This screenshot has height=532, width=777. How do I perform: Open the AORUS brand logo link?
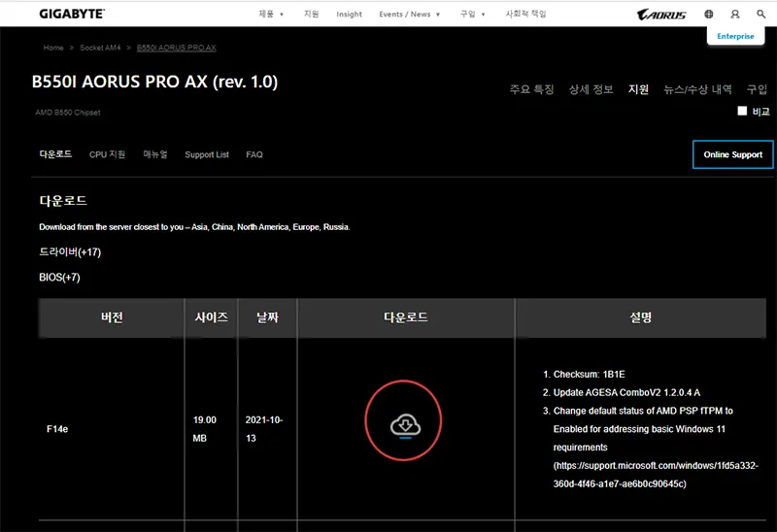pos(661,15)
